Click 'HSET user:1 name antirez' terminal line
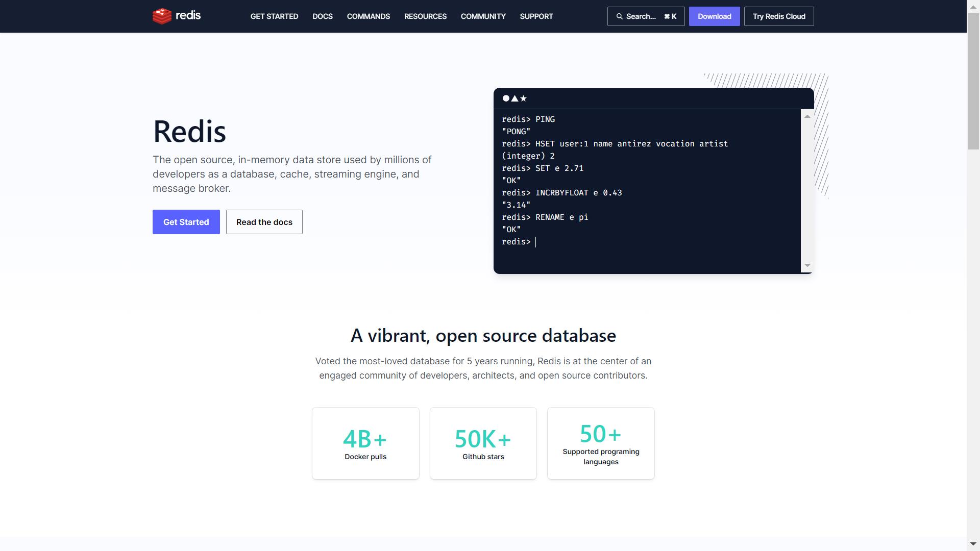 pos(615,144)
